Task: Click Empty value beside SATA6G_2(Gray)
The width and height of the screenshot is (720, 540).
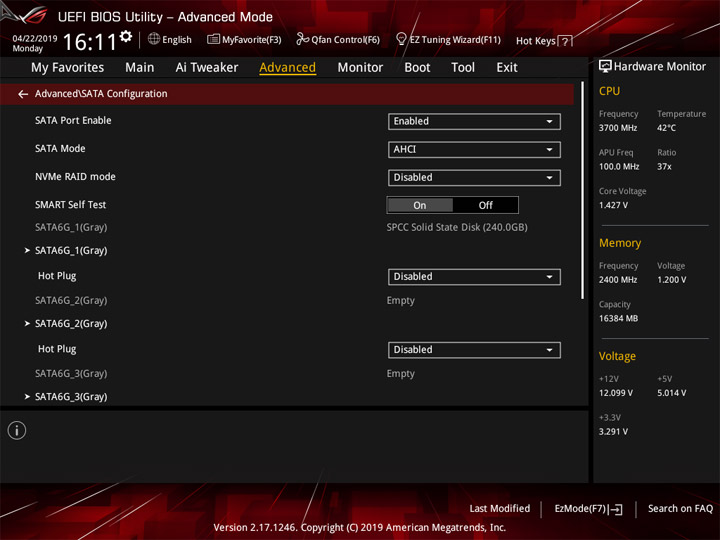Action: click(x=400, y=301)
